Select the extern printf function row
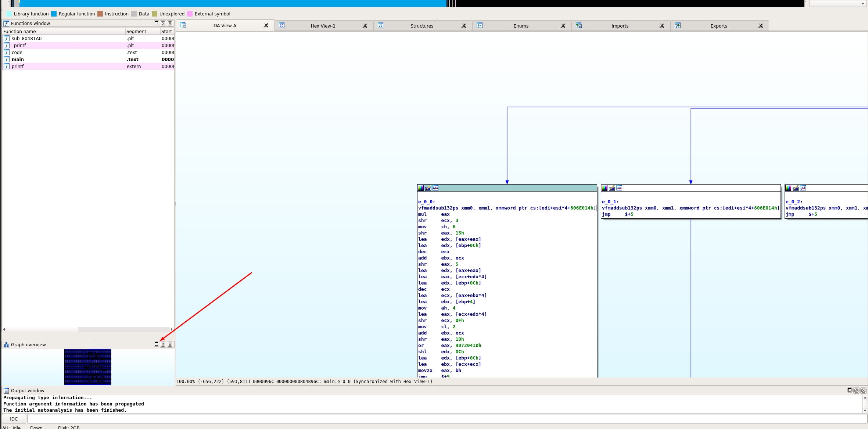Screen dimensions: 868x429 tap(88, 67)
